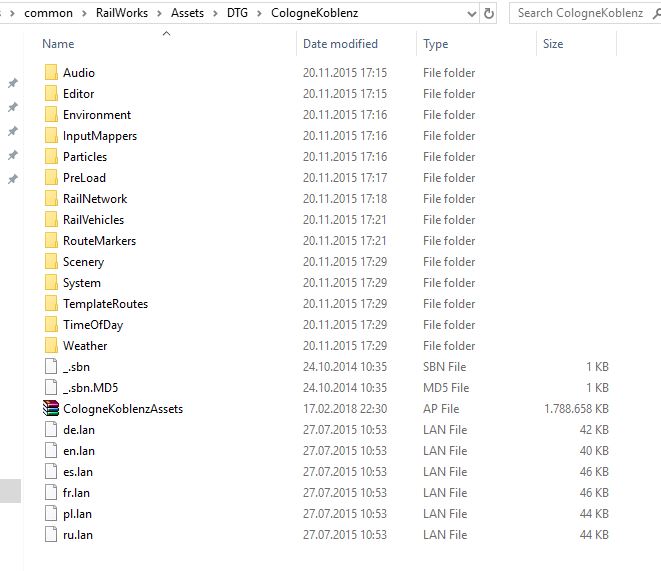This screenshot has height=571, width=661.
Task: Select the RailVehicles folder name
Action: pos(94,220)
